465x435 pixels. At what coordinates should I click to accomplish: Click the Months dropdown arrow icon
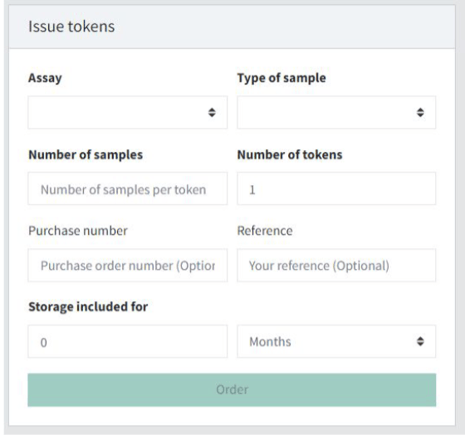click(x=420, y=341)
